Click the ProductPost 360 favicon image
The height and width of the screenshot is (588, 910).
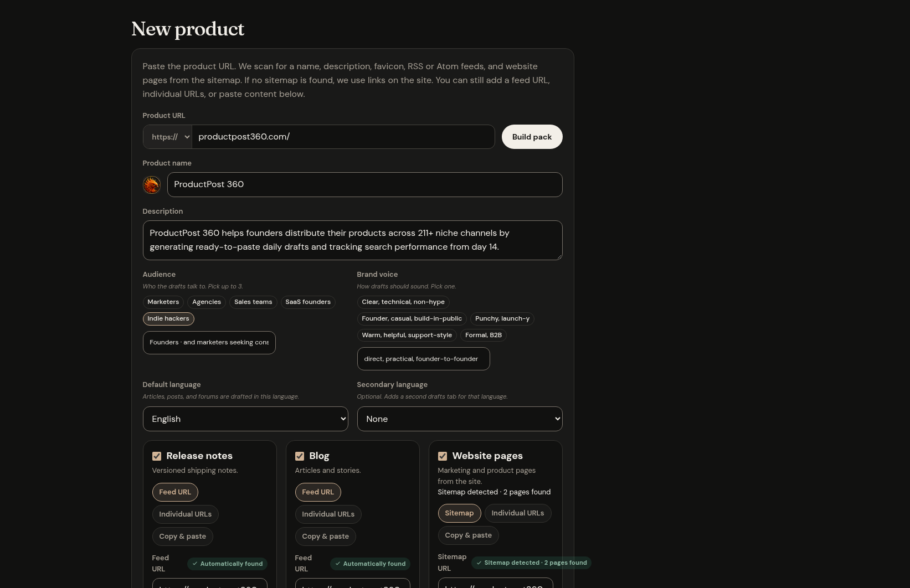click(151, 184)
